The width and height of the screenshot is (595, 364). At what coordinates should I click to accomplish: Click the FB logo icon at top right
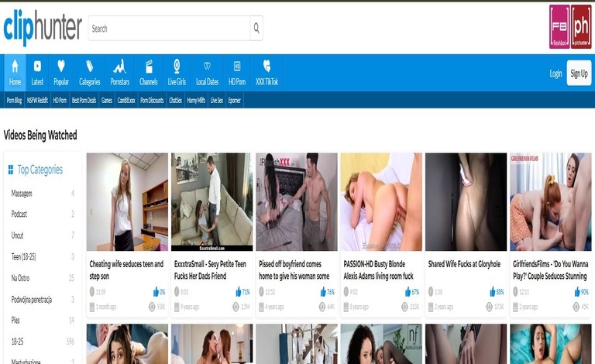tap(559, 26)
